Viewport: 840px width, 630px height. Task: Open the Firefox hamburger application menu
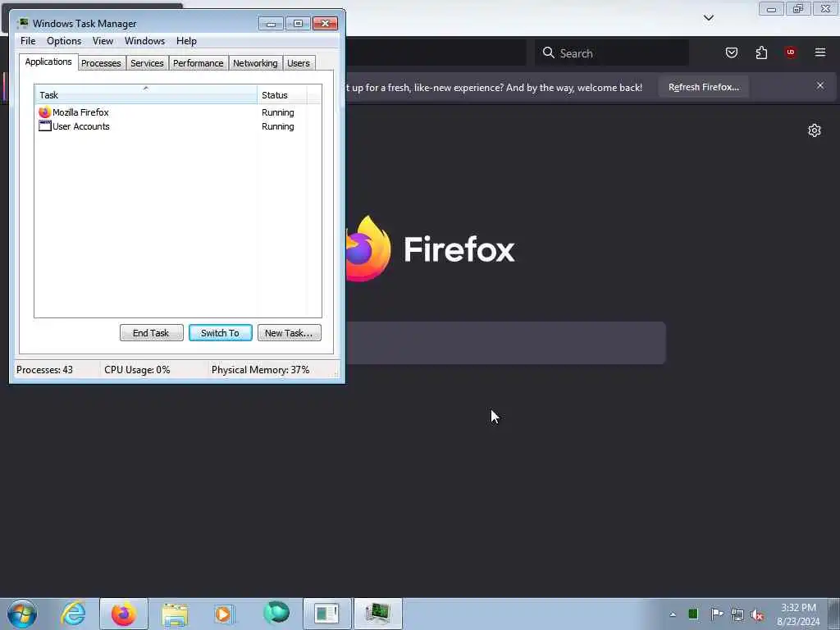(820, 52)
